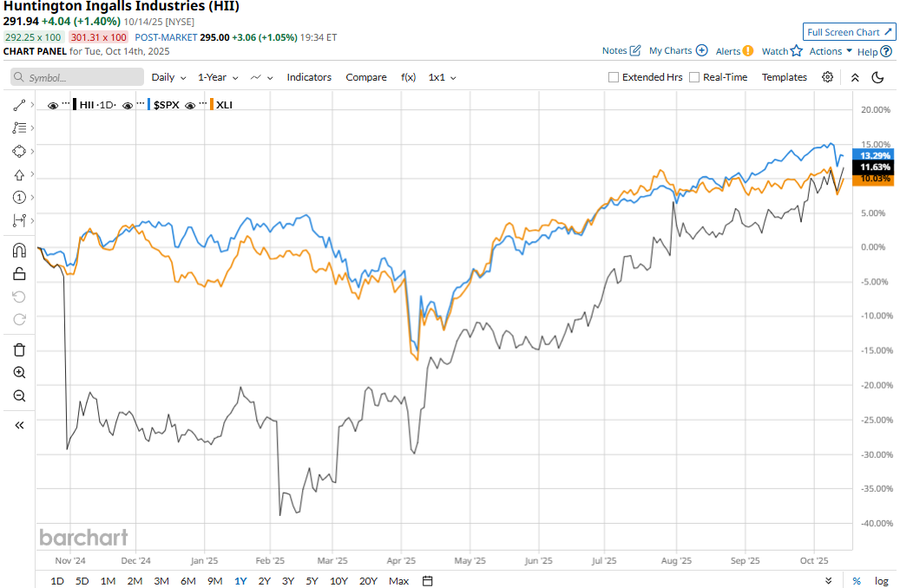Select 1D time range
Image resolution: width=900 pixels, height=588 pixels.
[x=56, y=581]
